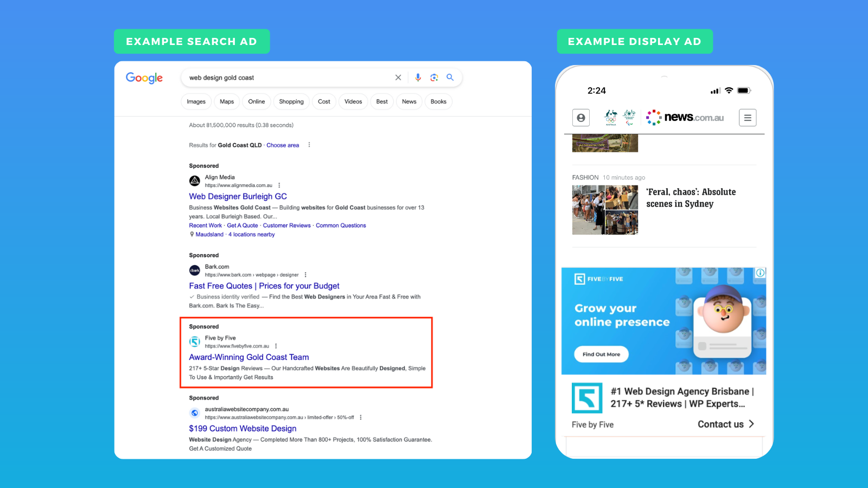Click the Bark.com favicon
868x488 pixels.
coord(195,271)
